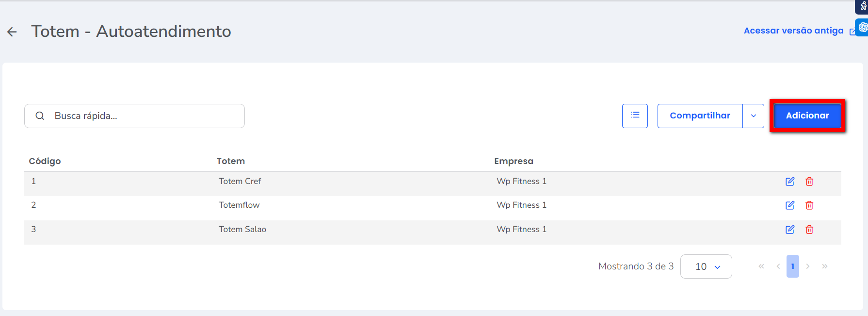Click the back arrow beside Totem title
The height and width of the screenshot is (316, 868).
12,32
